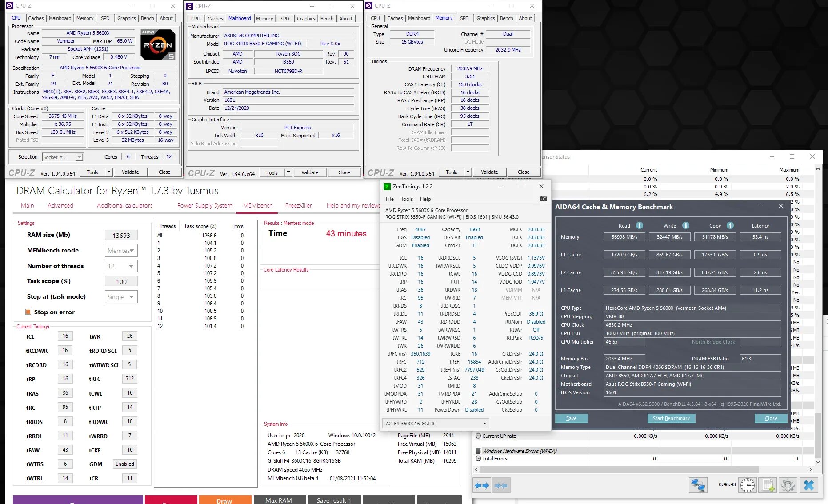Click the tRFC value 712 in Current Timings
Image resolution: width=828 pixels, height=504 pixels.
pos(129,379)
